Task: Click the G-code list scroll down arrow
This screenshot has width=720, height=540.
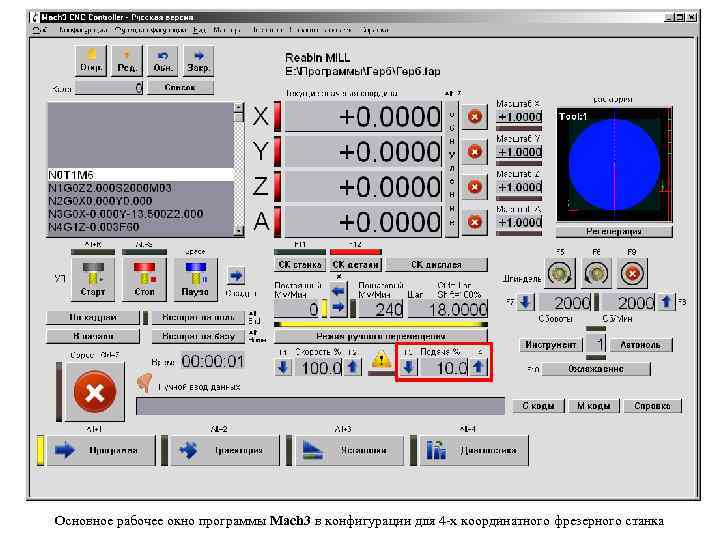Action: tap(239, 231)
